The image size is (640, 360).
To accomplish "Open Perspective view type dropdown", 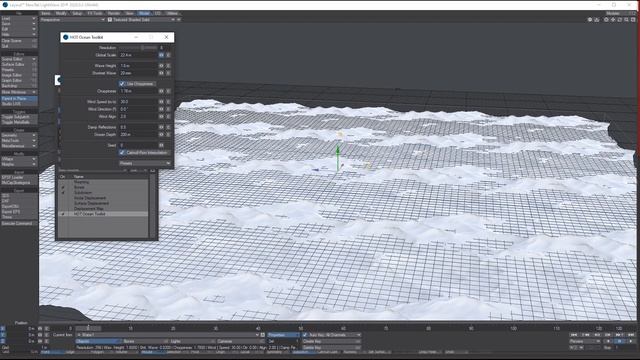I will (x=72, y=20).
